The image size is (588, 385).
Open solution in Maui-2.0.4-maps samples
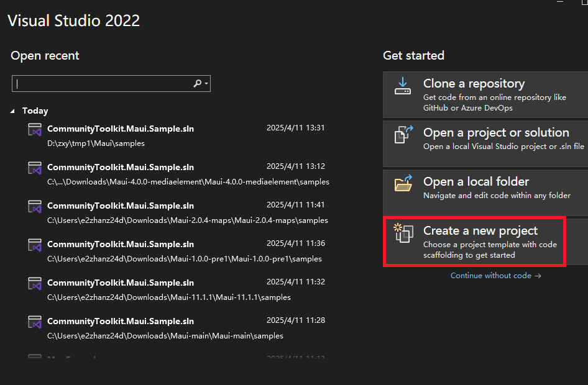click(x=178, y=213)
